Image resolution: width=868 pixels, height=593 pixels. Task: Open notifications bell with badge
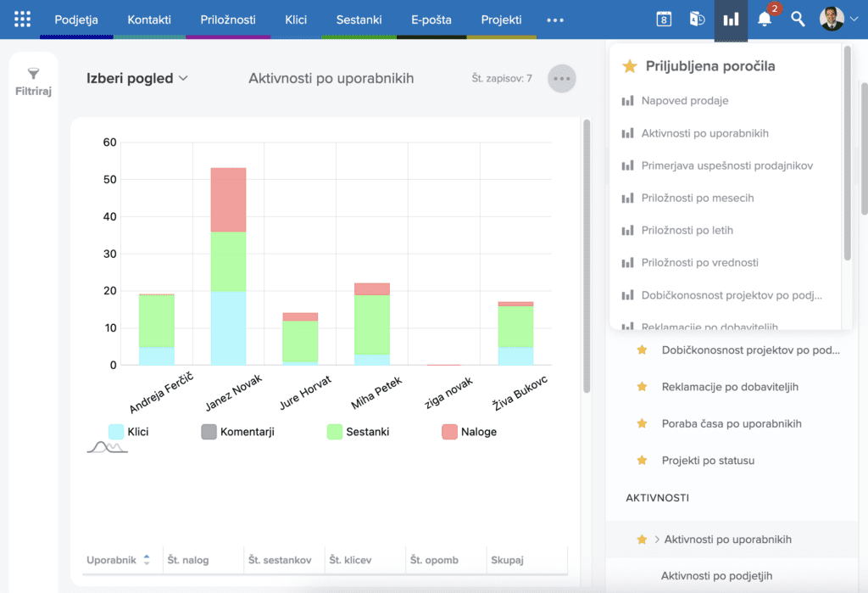tap(765, 19)
